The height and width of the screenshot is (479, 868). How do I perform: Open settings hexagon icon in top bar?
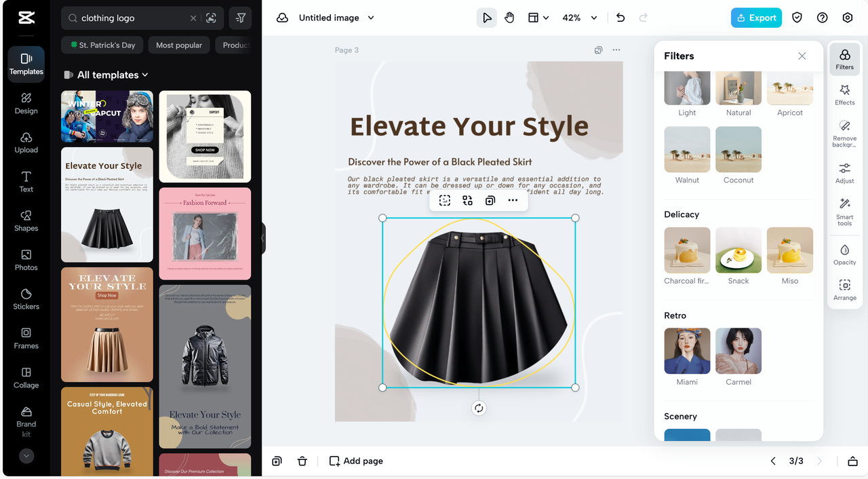tap(848, 18)
